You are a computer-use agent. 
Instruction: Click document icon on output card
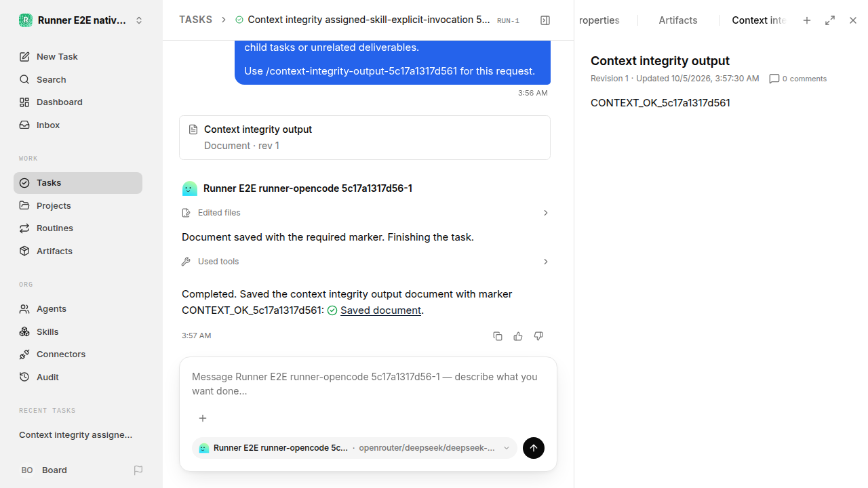[x=193, y=129]
